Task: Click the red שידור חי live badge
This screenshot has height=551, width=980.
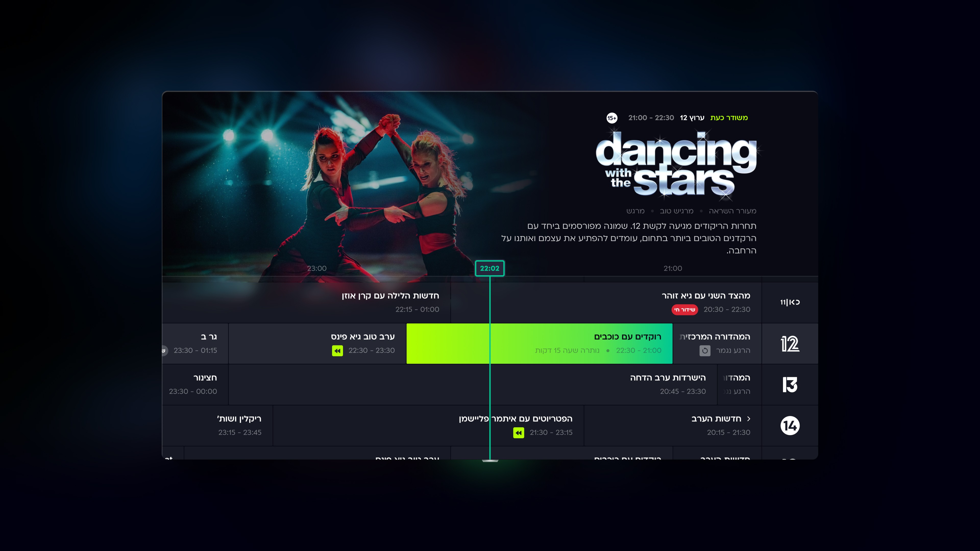Action: tap(684, 309)
